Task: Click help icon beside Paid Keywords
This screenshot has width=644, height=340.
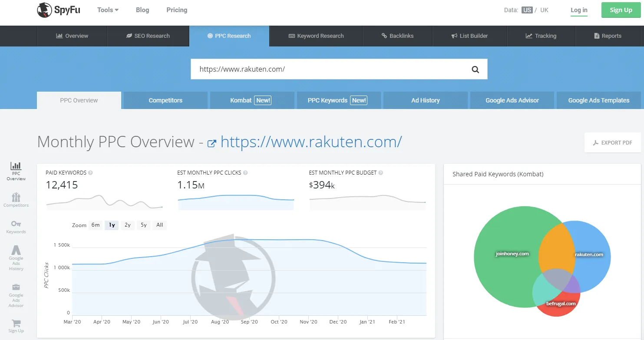Action: tap(91, 173)
